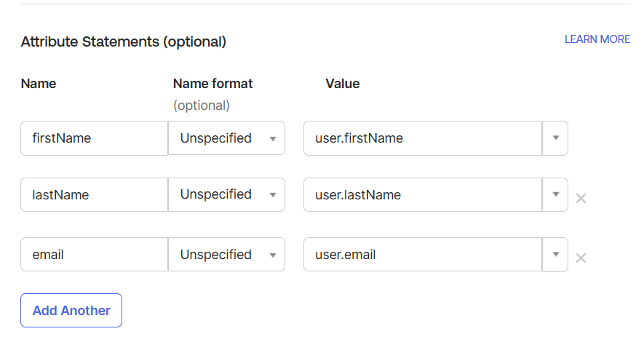Open value suggestions for user.firstName
Image resolution: width=644 pixels, height=342 pixels.
(x=555, y=138)
